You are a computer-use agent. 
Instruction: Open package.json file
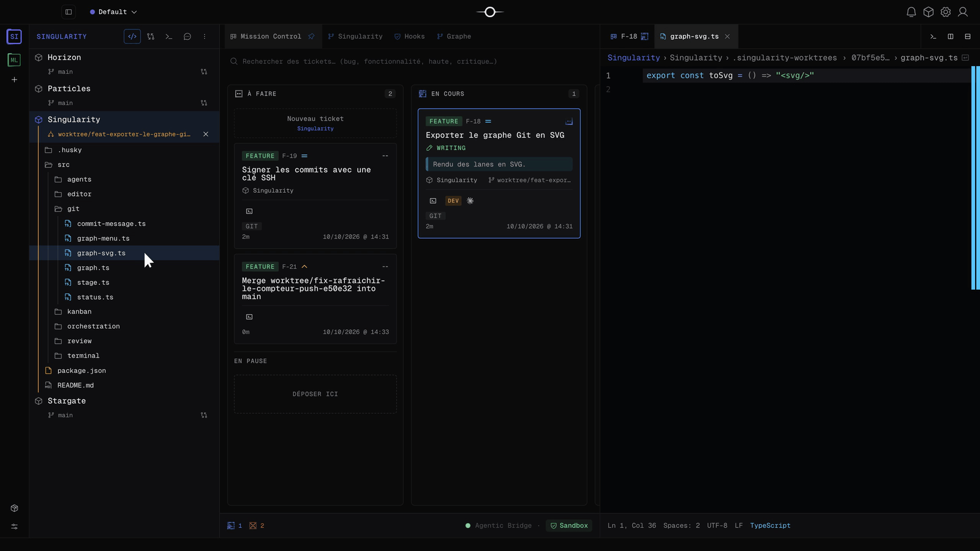tap(124, 370)
